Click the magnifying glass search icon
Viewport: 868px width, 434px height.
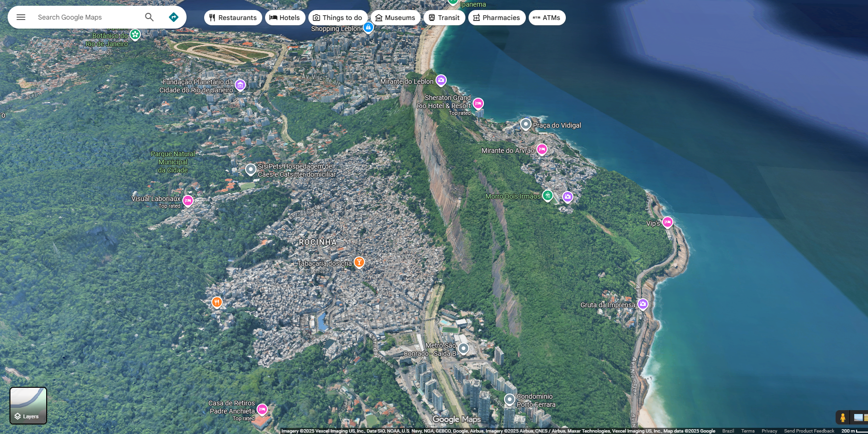pyautogui.click(x=149, y=17)
